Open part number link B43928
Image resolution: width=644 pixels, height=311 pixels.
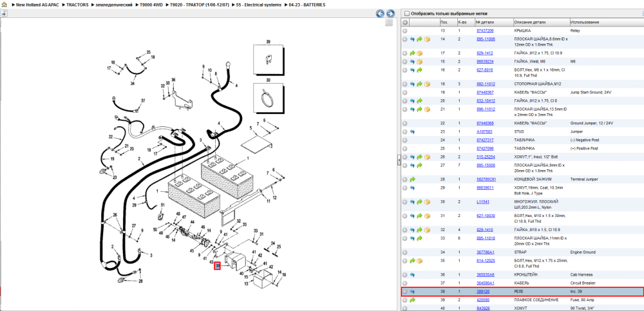(x=483, y=308)
